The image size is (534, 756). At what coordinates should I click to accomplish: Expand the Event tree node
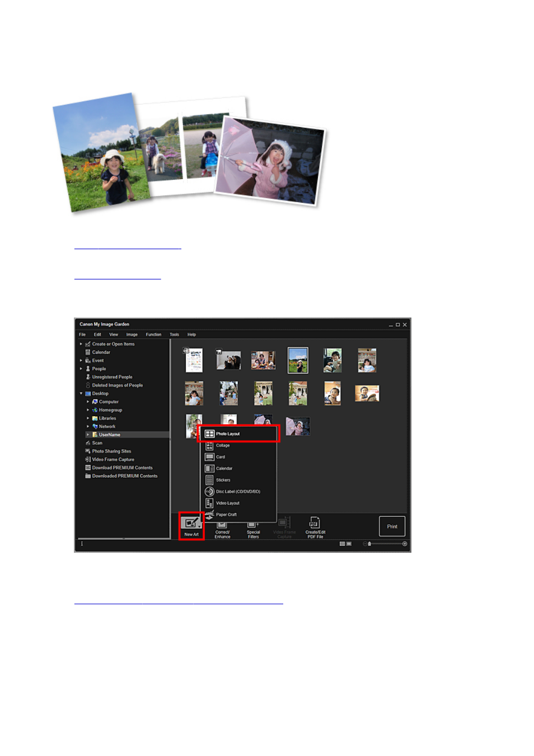pyautogui.click(x=81, y=361)
